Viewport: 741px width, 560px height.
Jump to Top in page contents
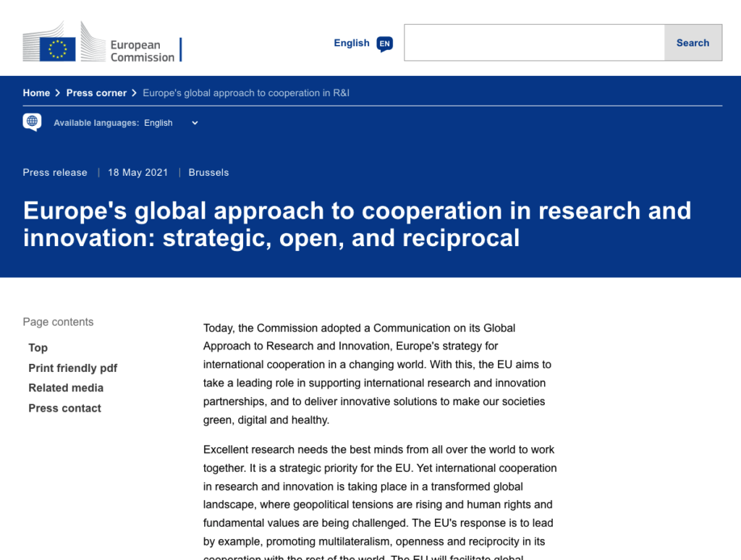[x=38, y=348]
